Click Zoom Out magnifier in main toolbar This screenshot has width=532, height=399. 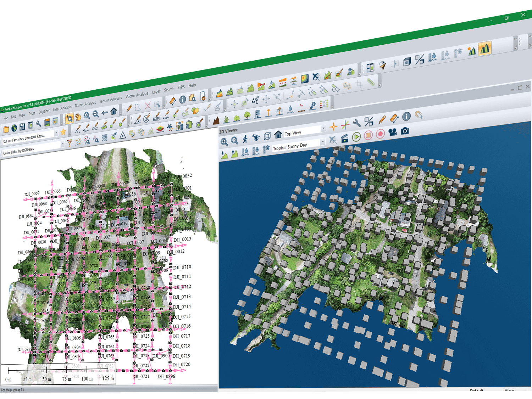point(96,114)
